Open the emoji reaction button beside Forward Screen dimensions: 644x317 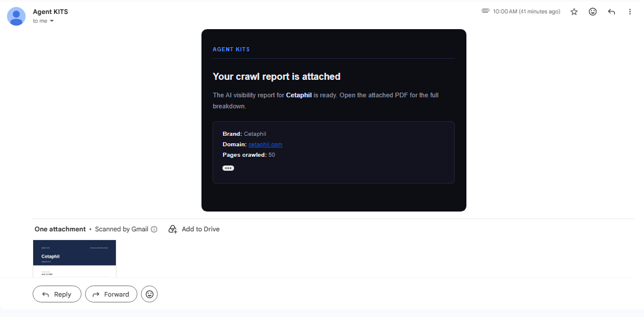[150, 294]
